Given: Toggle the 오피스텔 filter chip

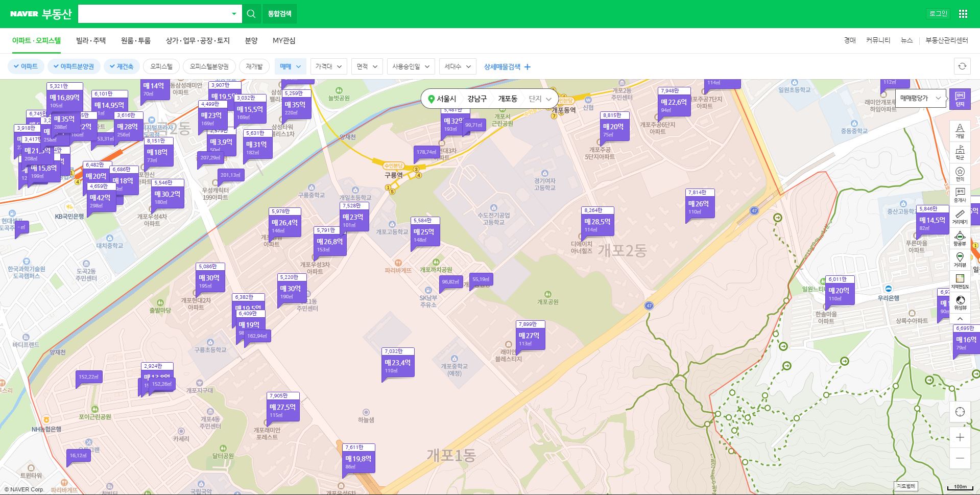Looking at the screenshot, I should point(161,66).
